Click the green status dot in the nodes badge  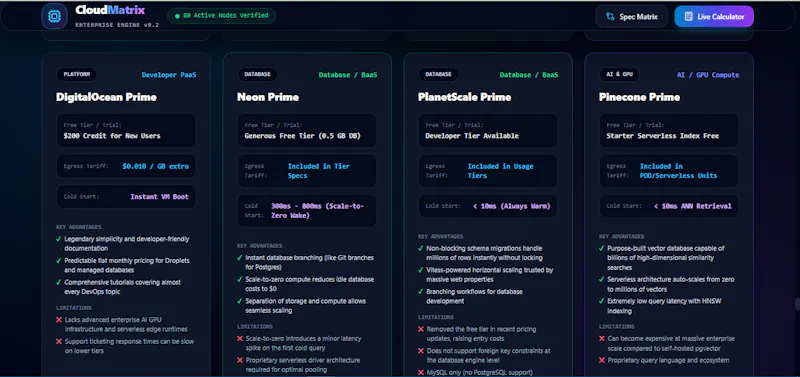click(177, 16)
